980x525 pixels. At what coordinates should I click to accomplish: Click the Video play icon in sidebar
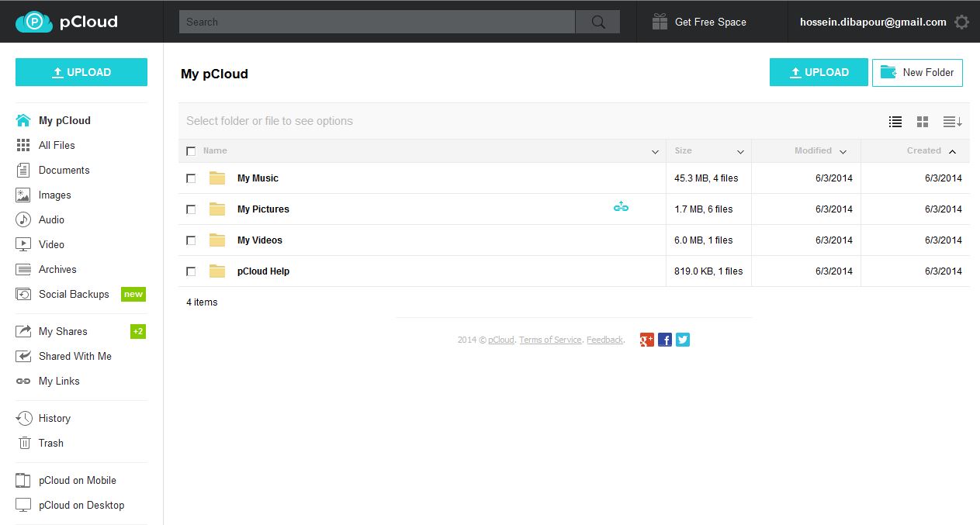pos(23,244)
